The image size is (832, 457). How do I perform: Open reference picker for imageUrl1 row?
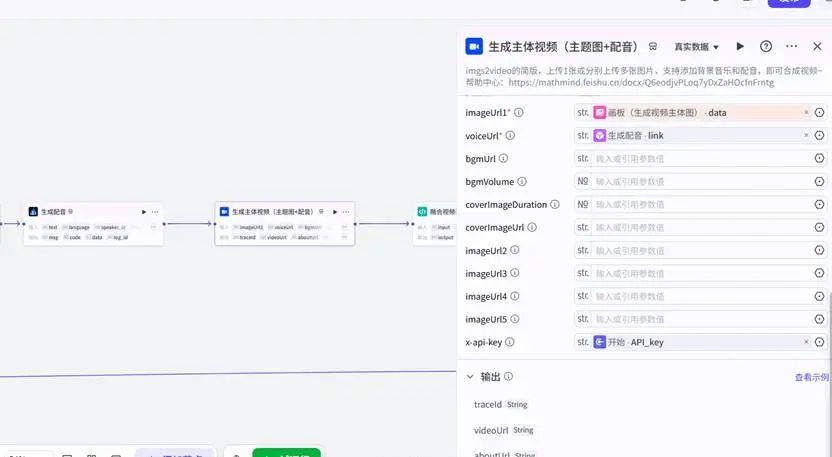point(819,113)
